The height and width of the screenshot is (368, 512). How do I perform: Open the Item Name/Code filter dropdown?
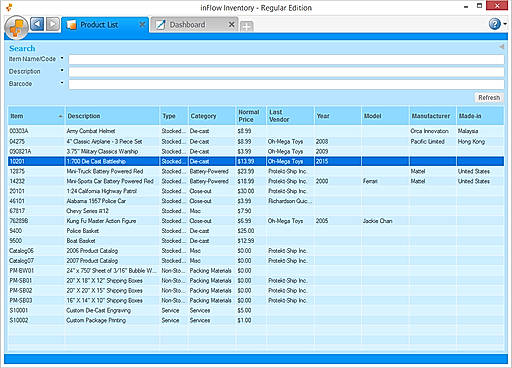tap(62, 58)
